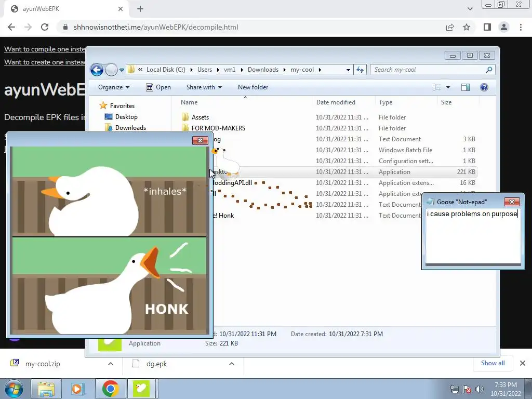Open my-cool.zip download item

click(x=43, y=364)
